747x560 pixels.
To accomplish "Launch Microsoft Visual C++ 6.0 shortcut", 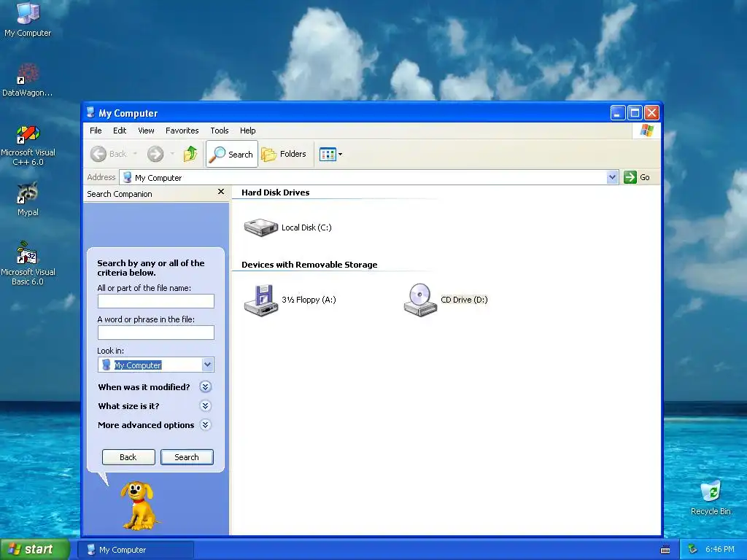I will (x=28, y=145).
